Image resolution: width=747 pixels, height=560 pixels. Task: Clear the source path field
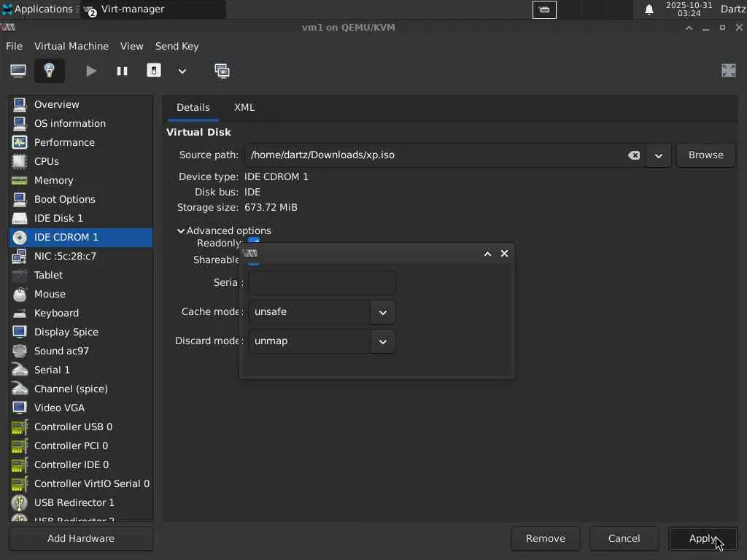pyautogui.click(x=634, y=155)
